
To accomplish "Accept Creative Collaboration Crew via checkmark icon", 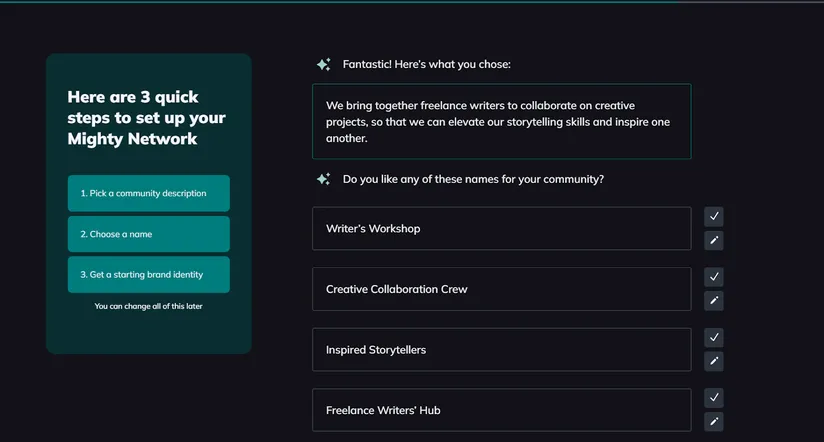I will (x=713, y=277).
